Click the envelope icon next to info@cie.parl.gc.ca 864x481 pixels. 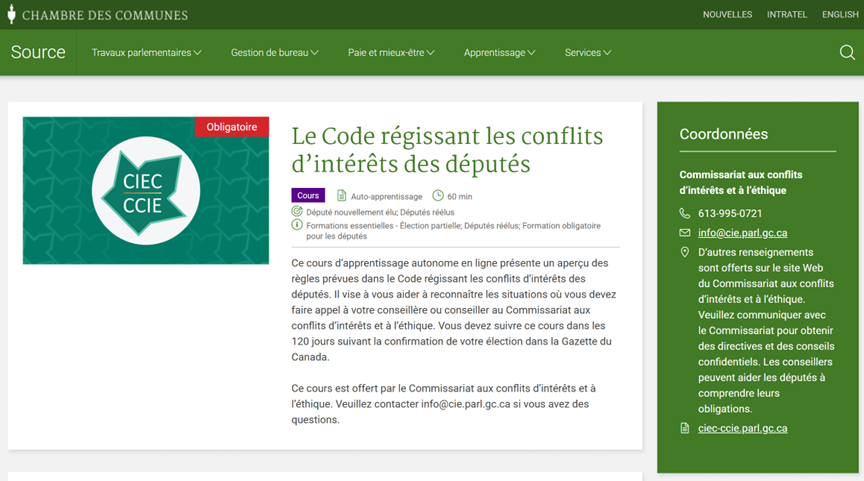(x=685, y=233)
